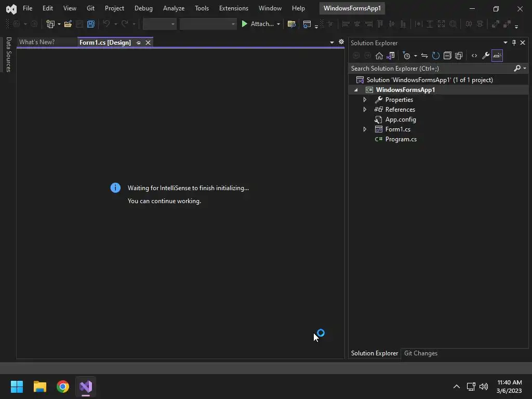Open the solution platforms combo box
This screenshot has height=399, width=532.
click(x=208, y=24)
